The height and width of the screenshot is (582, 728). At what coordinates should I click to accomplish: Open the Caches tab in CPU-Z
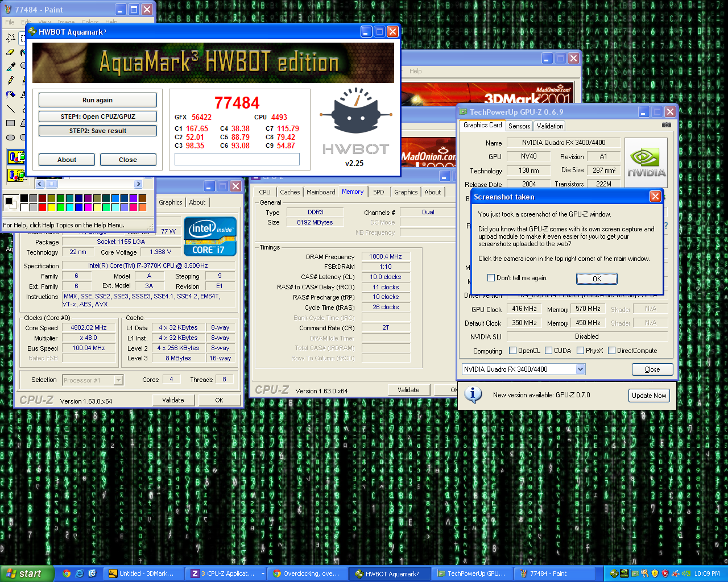coord(289,192)
